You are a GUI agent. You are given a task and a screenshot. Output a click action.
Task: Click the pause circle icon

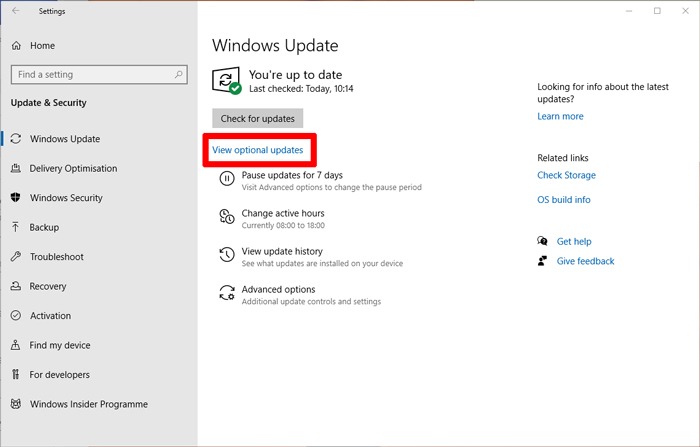point(227,179)
